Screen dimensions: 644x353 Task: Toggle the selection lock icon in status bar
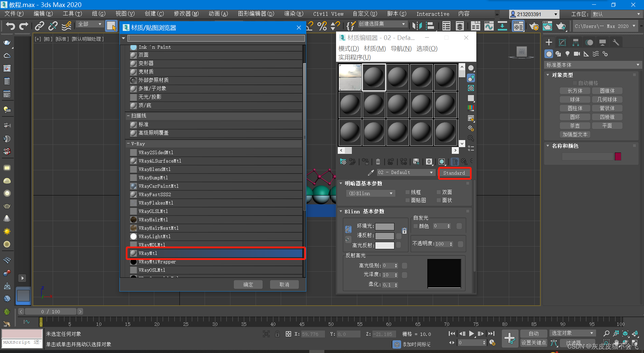pyautogui.click(x=277, y=334)
